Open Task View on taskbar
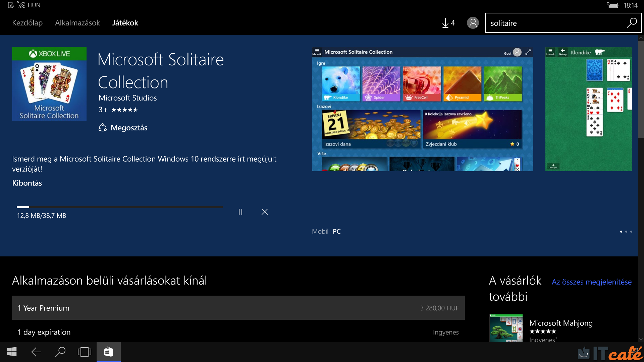The width and height of the screenshot is (644, 362). [x=85, y=352]
